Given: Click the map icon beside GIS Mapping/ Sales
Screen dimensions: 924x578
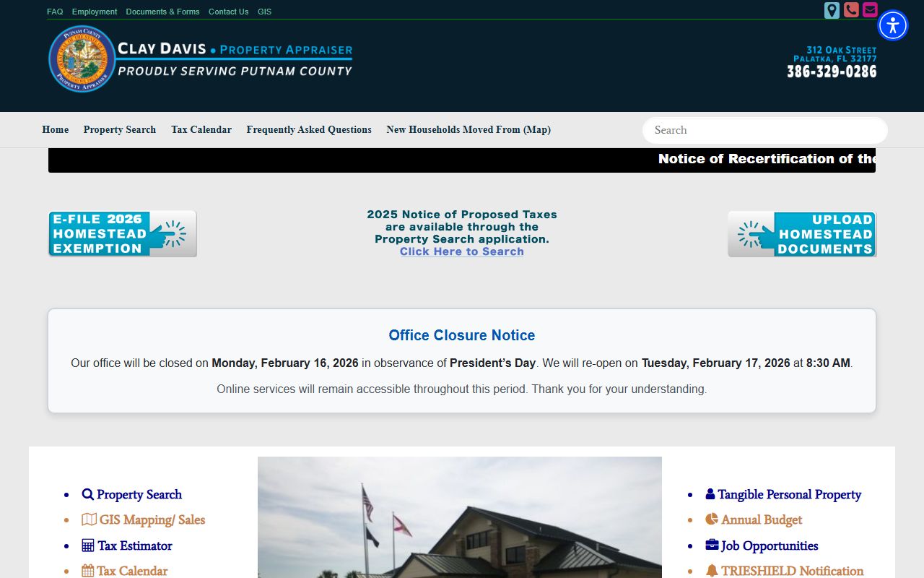Looking at the screenshot, I should (x=89, y=519).
